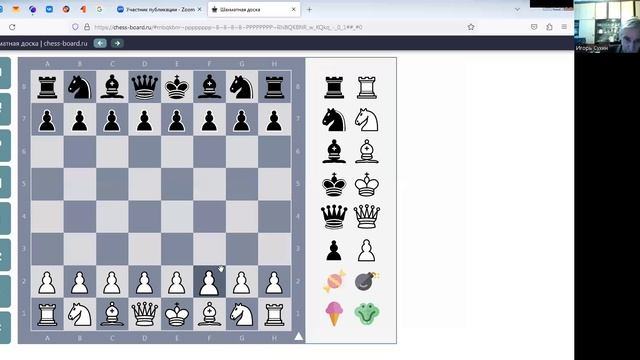This screenshot has height=360, width=640.
Task: Open the chess-board.ru site title link
Action: click(x=44, y=43)
